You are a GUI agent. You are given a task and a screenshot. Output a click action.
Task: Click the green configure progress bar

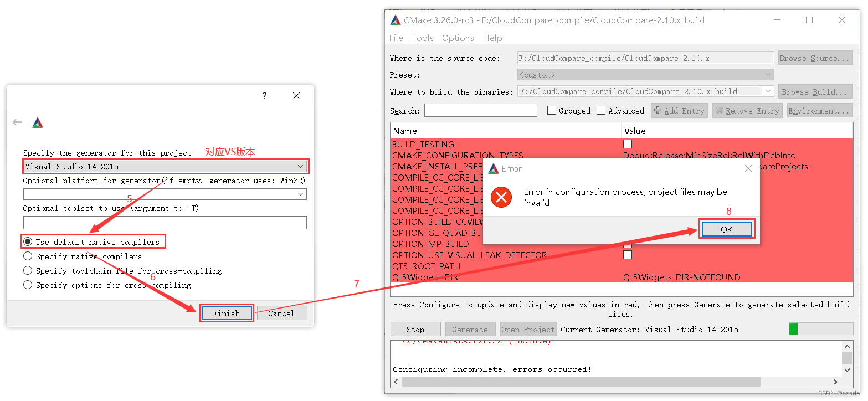point(821,329)
